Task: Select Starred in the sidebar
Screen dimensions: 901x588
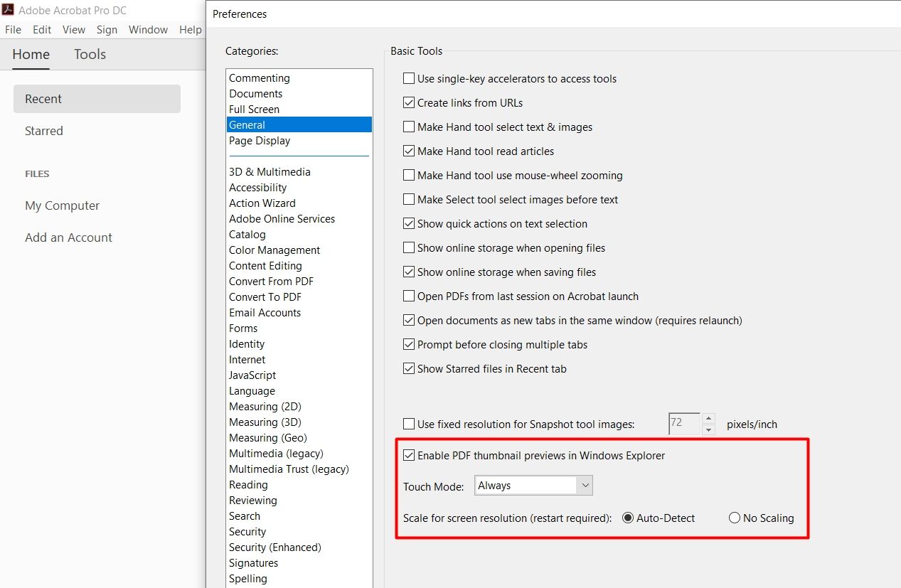Action: (x=44, y=131)
